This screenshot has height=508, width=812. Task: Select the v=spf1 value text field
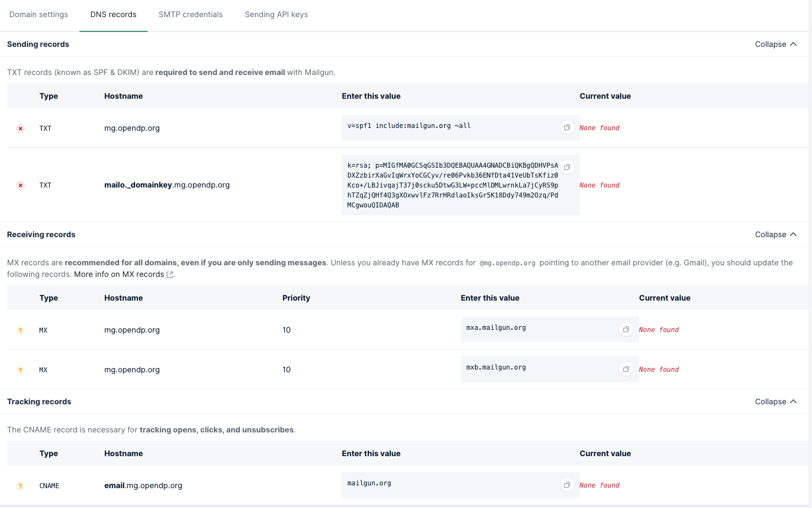tap(441, 126)
